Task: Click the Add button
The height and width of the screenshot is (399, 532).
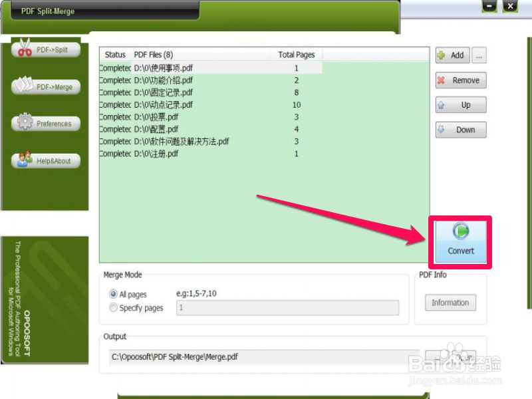Action: click(453, 55)
